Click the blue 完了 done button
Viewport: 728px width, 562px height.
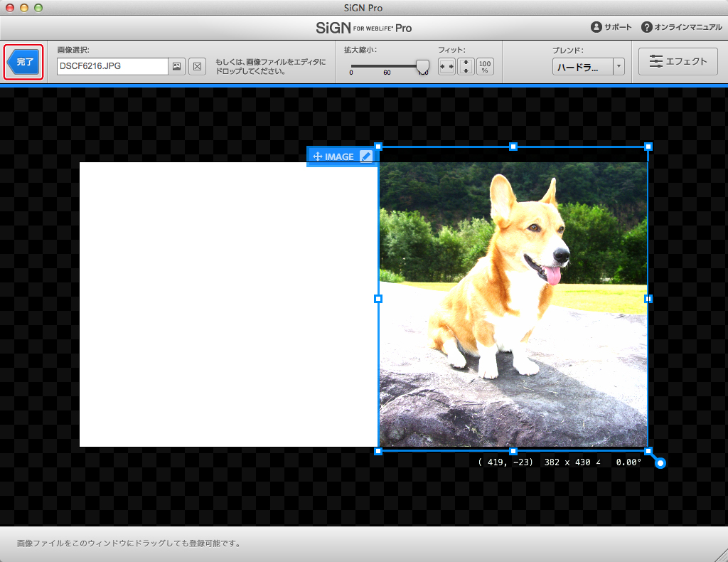pyautogui.click(x=24, y=62)
